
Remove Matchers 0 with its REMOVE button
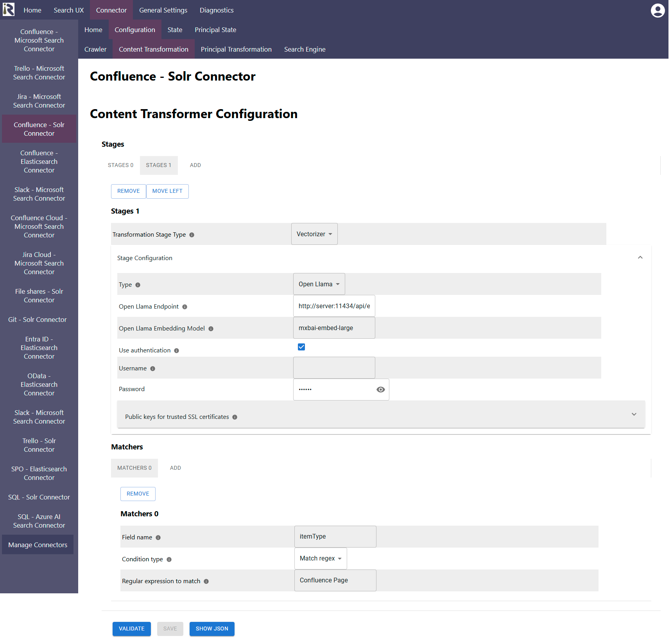(x=138, y=494)
